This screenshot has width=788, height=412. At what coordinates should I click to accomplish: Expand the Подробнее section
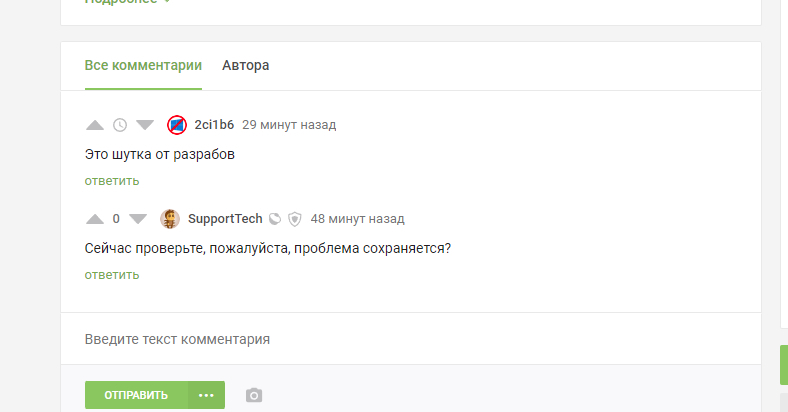[128, 2]
